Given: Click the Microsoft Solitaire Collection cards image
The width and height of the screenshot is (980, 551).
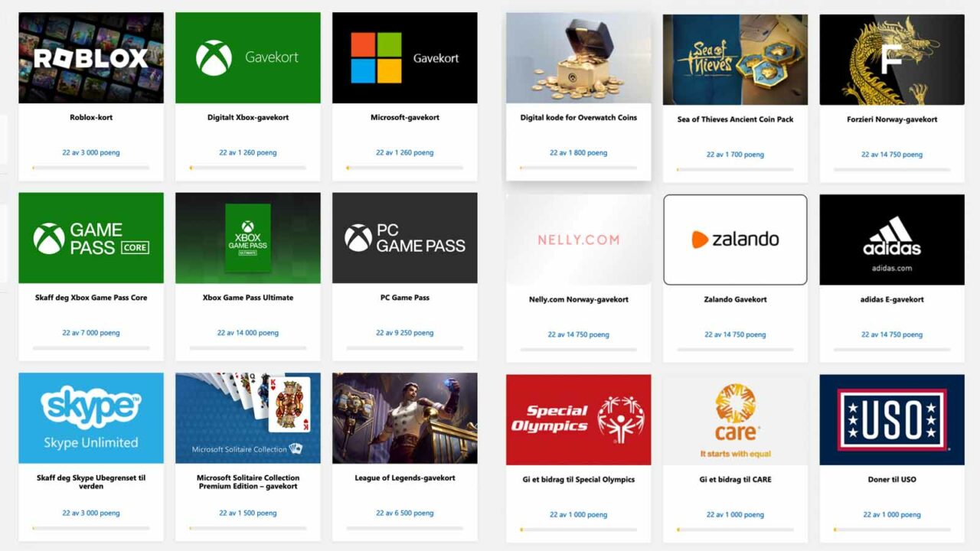Looking at the screenshot, I should tap(248, 418).
